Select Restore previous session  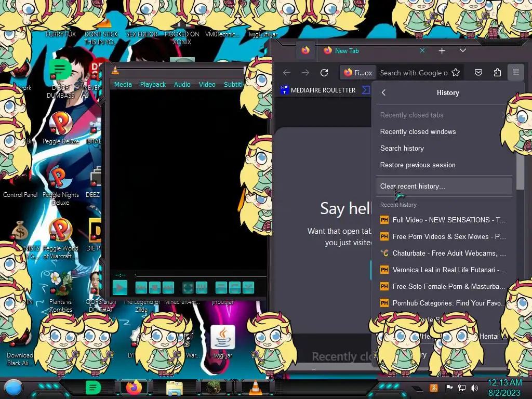click(444, 165)
